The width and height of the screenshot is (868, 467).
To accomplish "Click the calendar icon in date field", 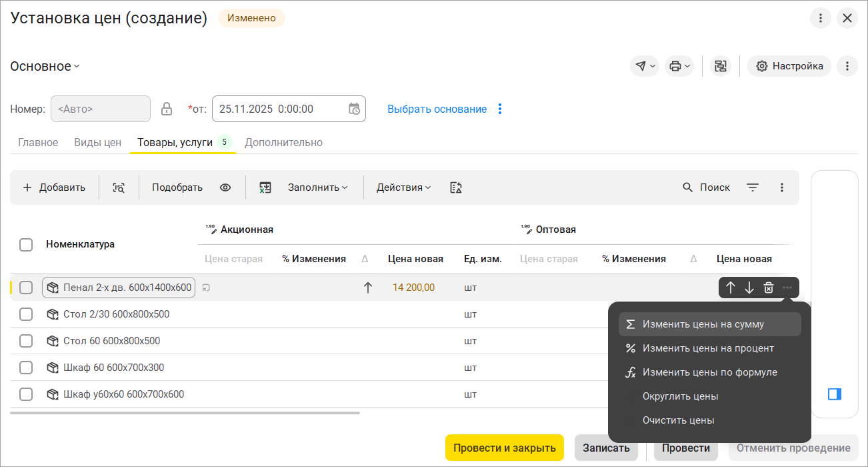I will coord(354,109).
